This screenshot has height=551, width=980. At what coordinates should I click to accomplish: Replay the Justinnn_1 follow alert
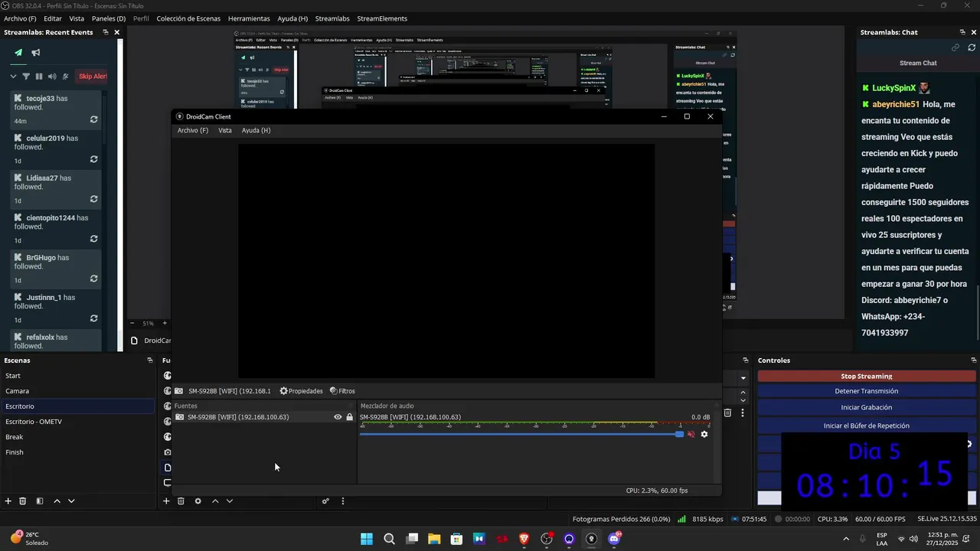[93, 318]
